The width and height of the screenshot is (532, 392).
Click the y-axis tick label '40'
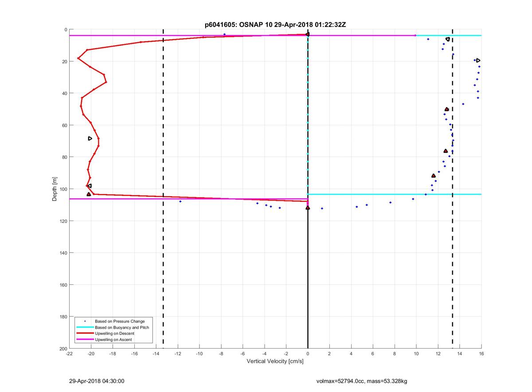point(64,93)
